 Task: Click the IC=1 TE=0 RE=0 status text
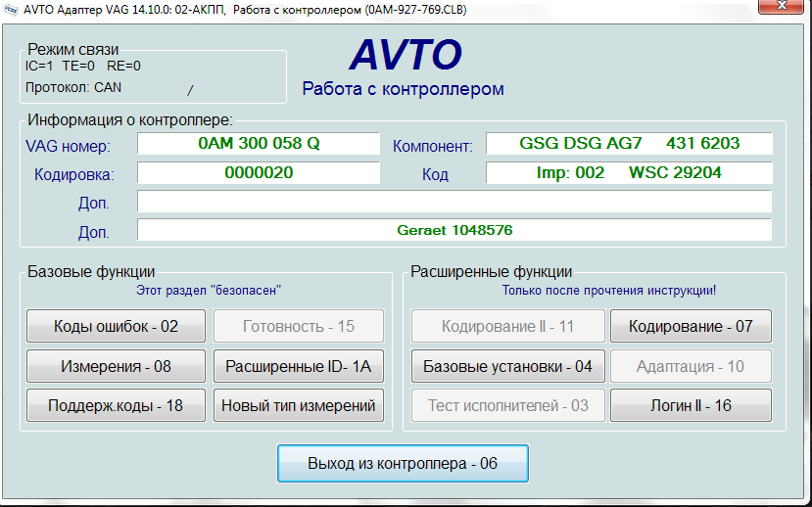click(x=83, y=66)
